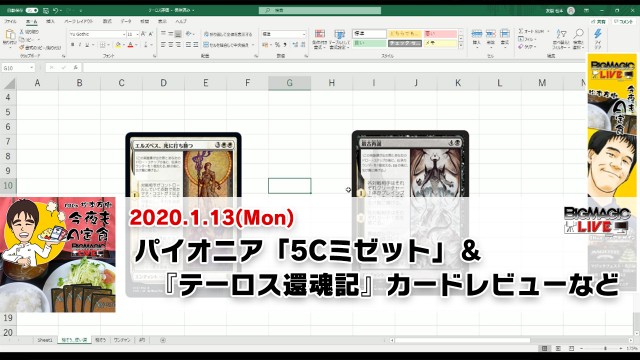Switch to the Sheet1 worksheet tab

pyautogui.click(x=45, y=340)
